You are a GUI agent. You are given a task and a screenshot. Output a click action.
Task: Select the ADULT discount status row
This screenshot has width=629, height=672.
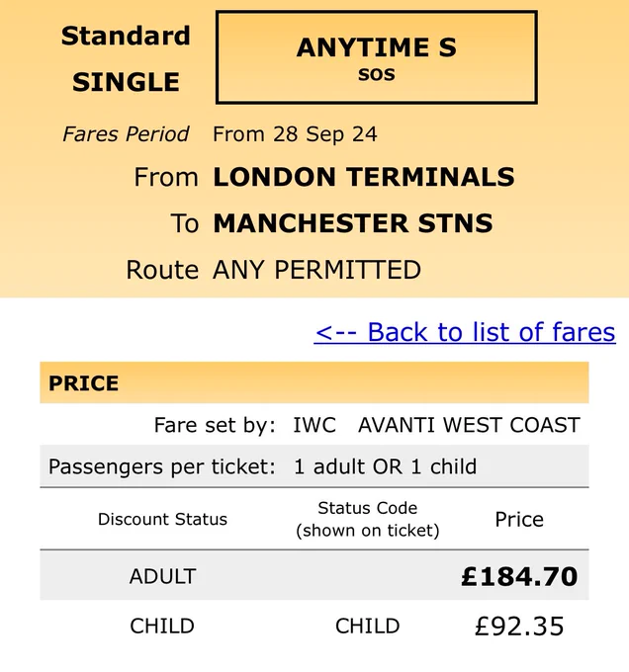314,575
